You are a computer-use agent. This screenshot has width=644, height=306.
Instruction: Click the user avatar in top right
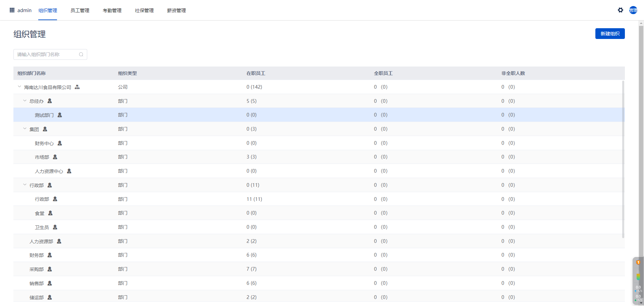click(633, 10)
